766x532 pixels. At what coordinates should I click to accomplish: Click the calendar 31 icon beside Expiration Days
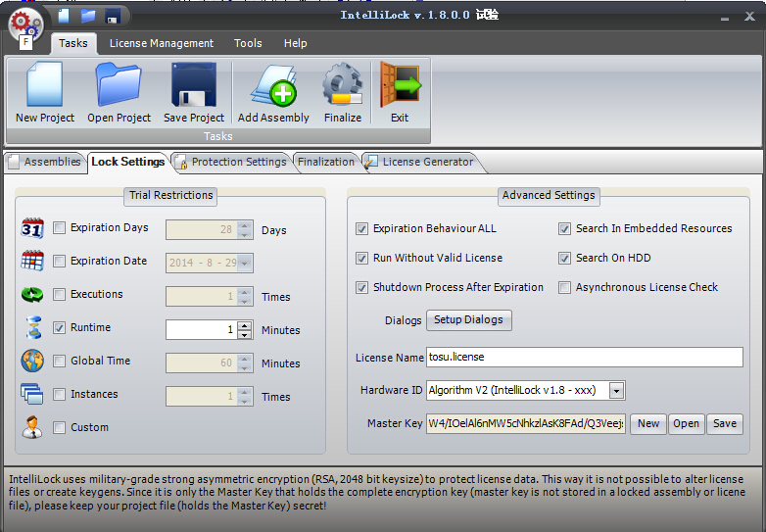click(32, 228)
